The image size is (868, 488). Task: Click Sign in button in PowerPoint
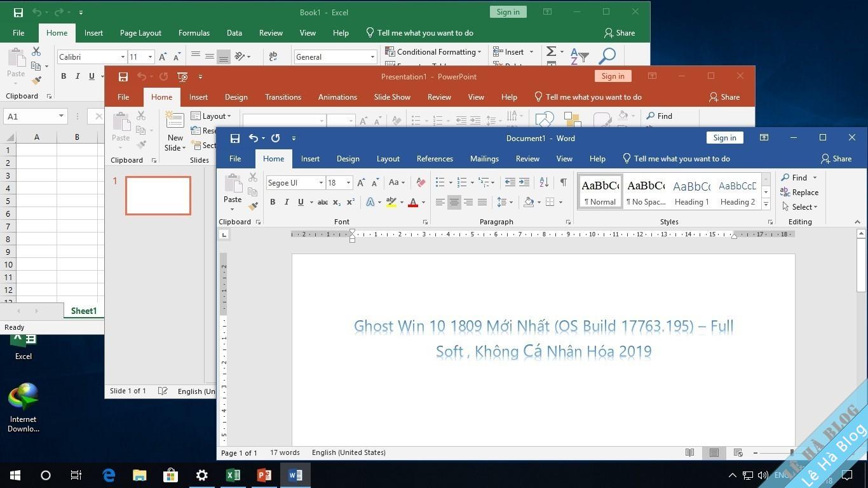pyautogui.click(x=613, y=76)
